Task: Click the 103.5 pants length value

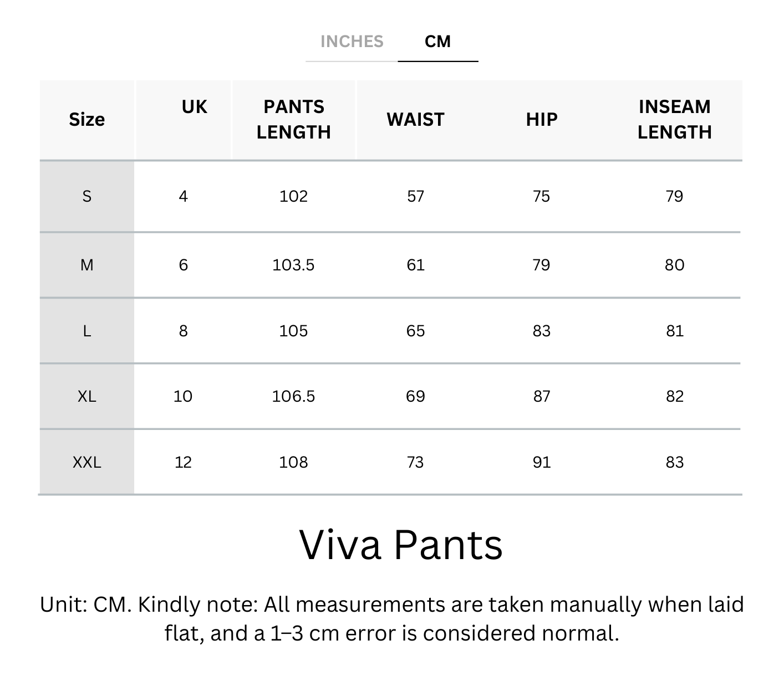Action: pyautogui.click(x=293, y=265)
